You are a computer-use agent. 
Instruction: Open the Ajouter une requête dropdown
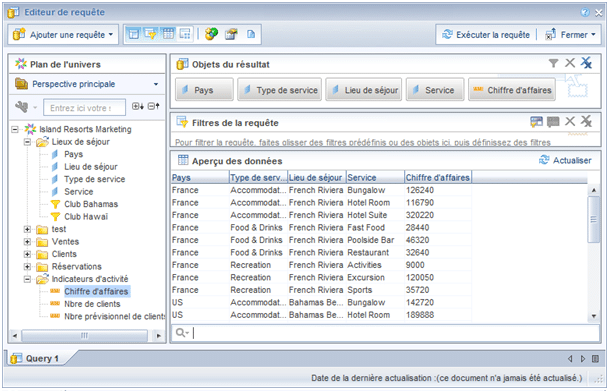pyautogui.click(x=63, y=35)
